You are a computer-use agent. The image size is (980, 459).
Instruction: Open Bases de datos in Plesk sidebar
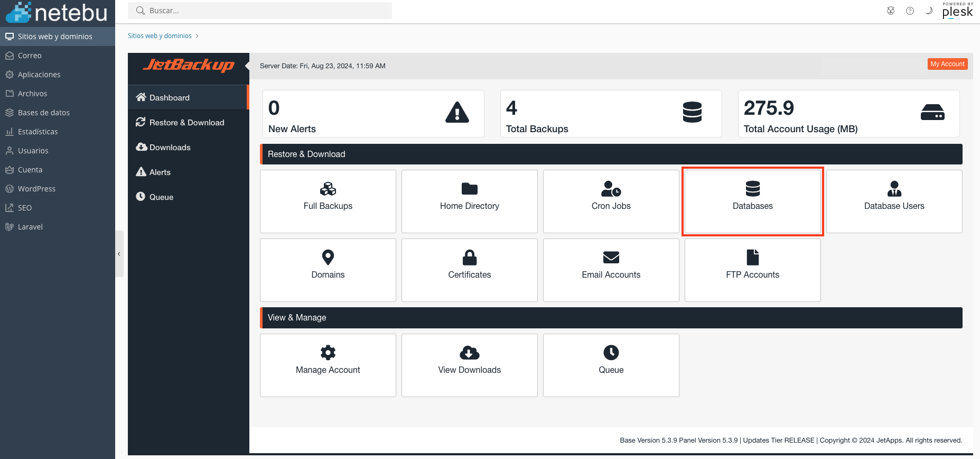(58, 113)
